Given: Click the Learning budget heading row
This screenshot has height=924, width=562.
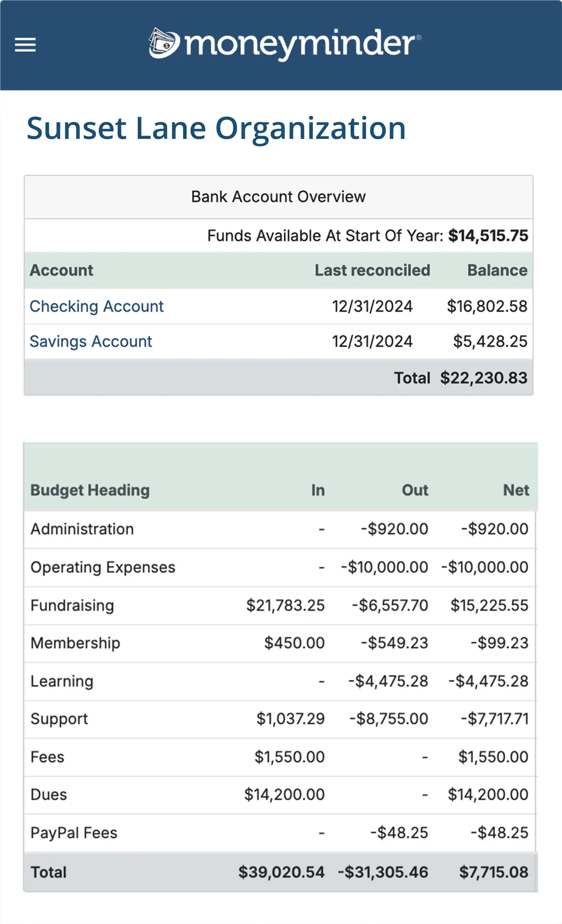Looking at the screenshot, I should (x=62, y=681).
